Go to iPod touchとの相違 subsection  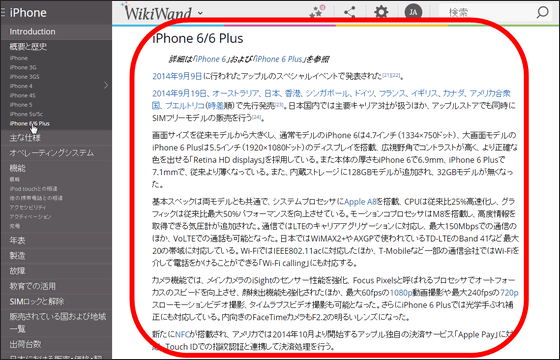pos(33,189)
